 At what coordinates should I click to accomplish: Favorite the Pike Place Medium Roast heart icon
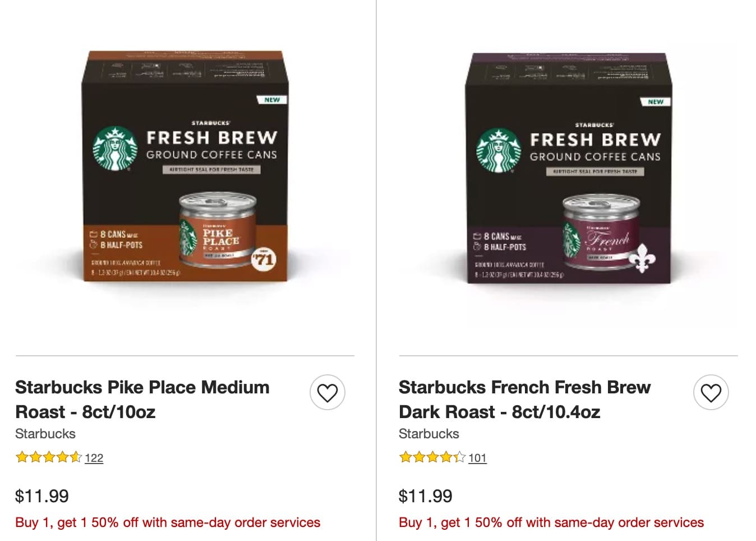click(328, 392)
